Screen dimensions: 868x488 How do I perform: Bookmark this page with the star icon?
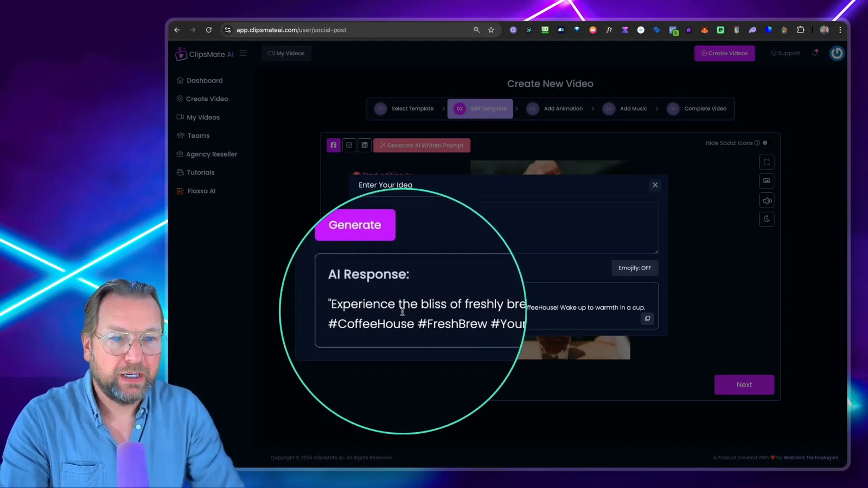point(491,30)
